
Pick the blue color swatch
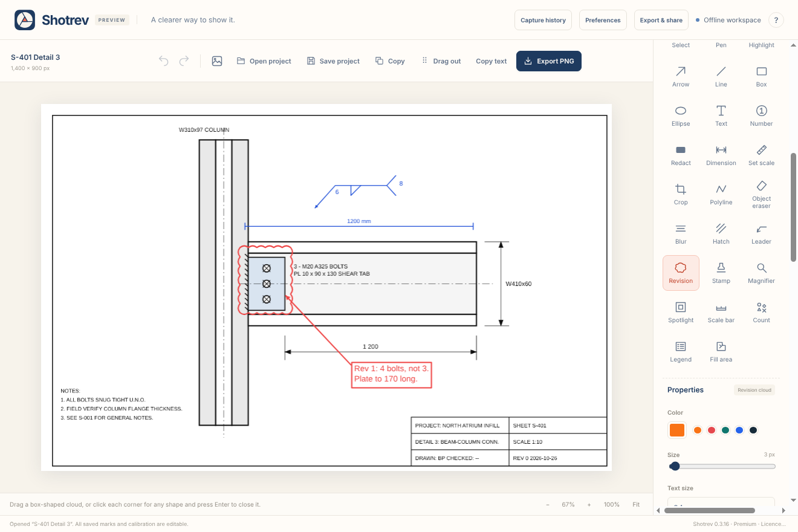pos(739,430)
